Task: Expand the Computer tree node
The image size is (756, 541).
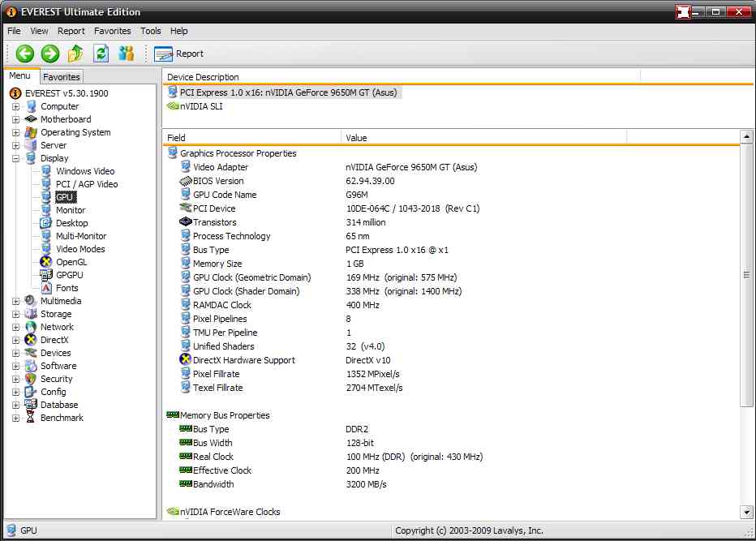Action: pos(16,106)
